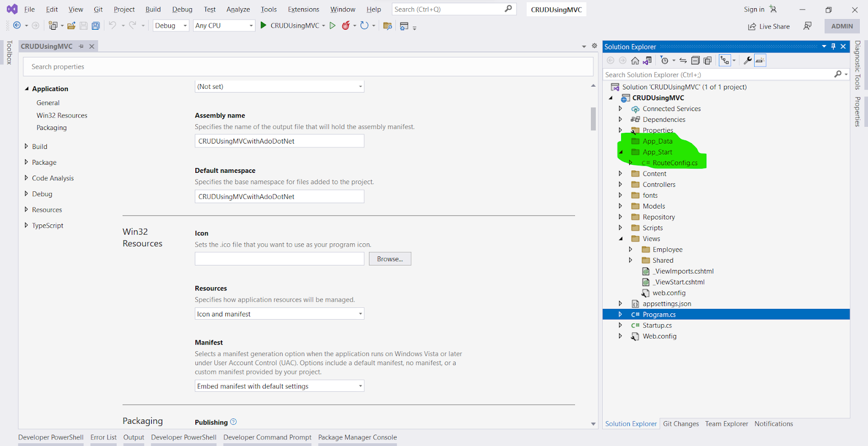The height and width of the screenshot is (446, 868).
Task: Open the Icon and manifest dropdown
Action: point(279,314)
